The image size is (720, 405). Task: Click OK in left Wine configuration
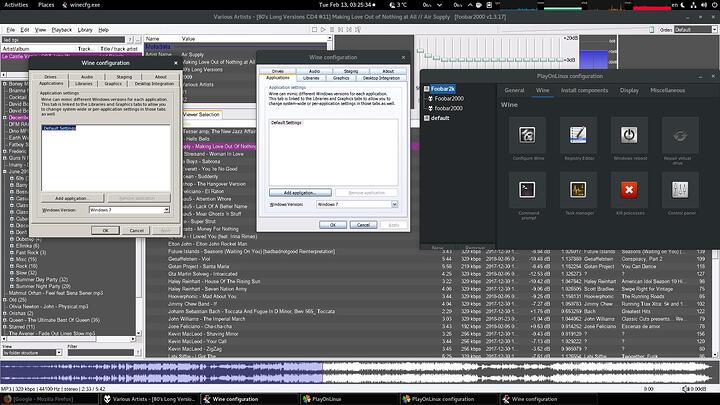[105, 231]
